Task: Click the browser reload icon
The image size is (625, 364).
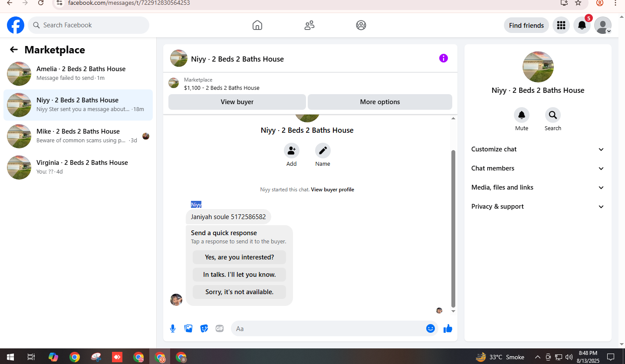Action: tap(41, 3)
